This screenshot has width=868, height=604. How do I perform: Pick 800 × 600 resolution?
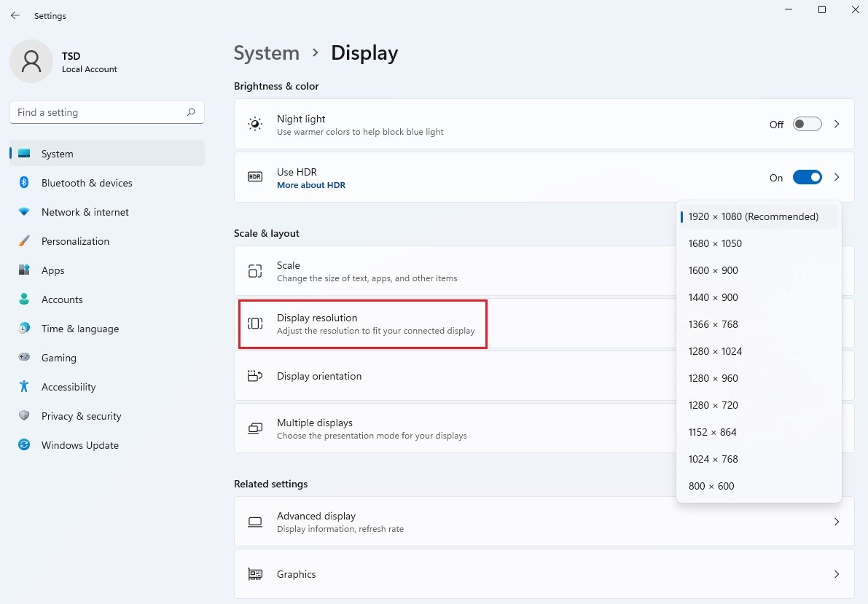(711, 486)
